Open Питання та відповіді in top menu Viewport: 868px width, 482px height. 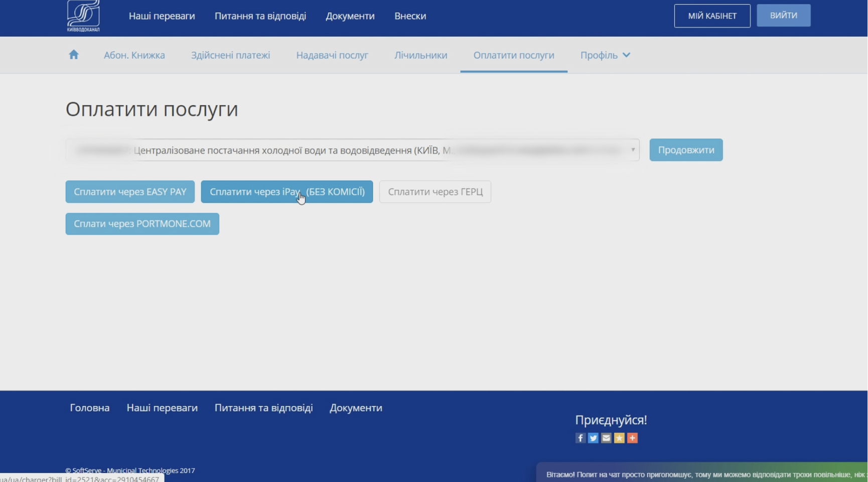tap(260, 16)
